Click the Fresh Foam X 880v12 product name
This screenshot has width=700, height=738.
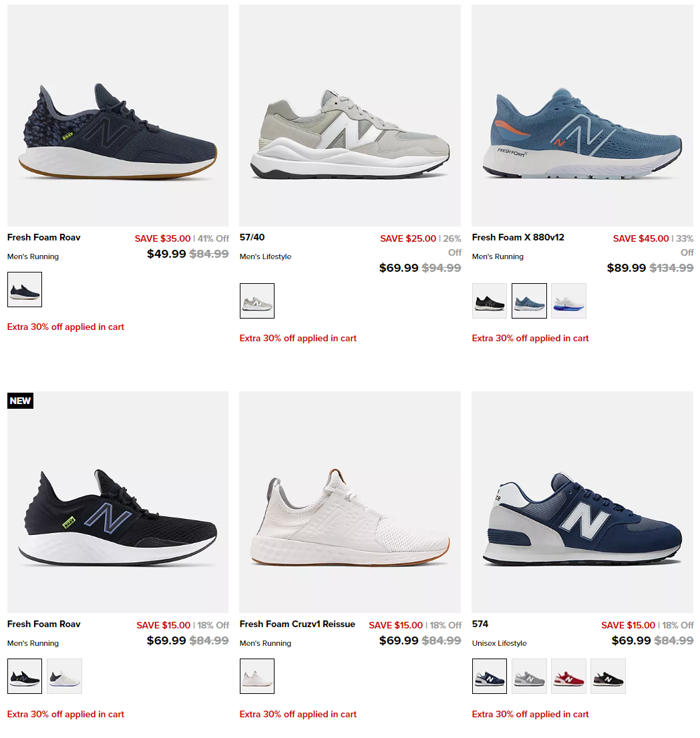click(x=518, y=238)
